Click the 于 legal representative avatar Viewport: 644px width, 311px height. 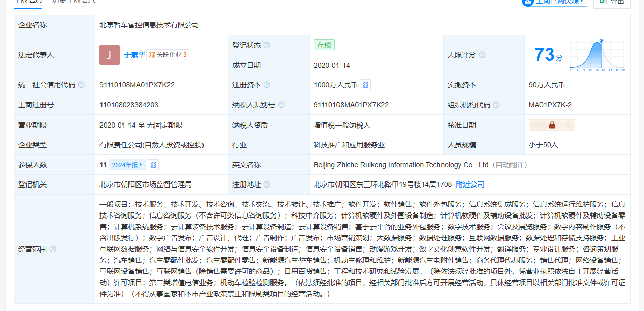click(x=110, y=55)
